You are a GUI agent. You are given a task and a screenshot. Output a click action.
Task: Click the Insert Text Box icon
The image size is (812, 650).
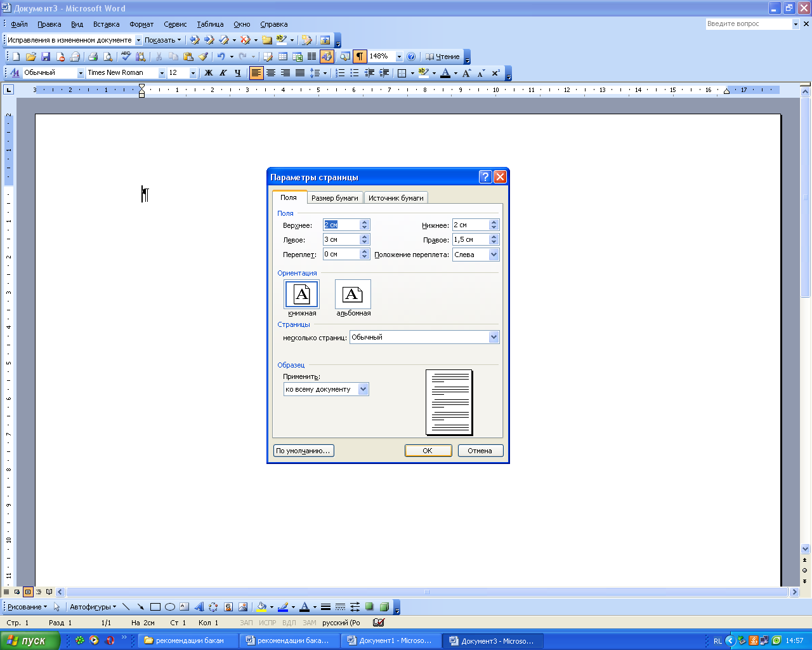point(184,607)
